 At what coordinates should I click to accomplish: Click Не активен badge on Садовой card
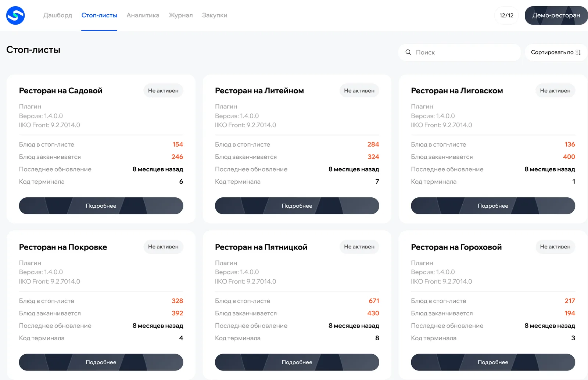[x=163, y=90]
